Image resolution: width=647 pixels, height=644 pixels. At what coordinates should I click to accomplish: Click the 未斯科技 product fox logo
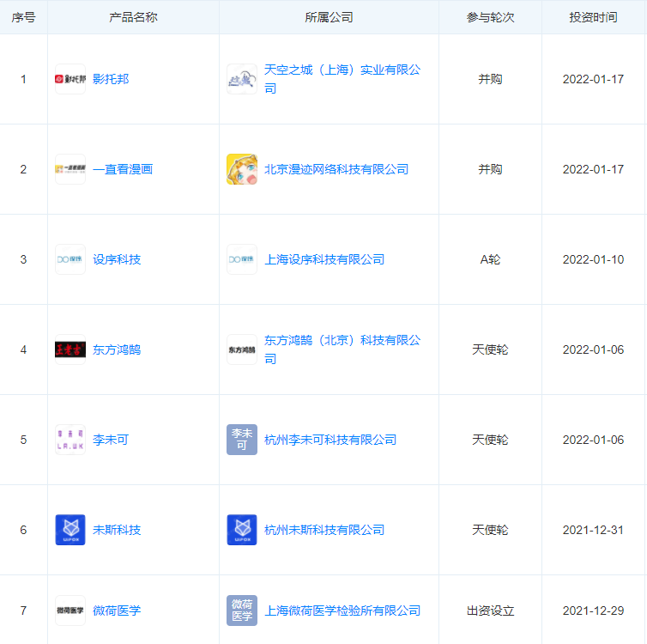click(70, 530)
